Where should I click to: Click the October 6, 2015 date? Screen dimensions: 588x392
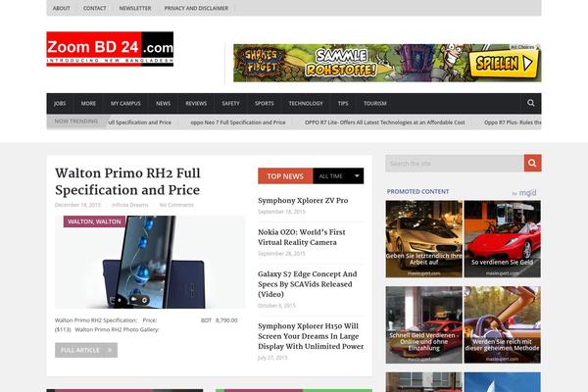(x=276, y=306)
